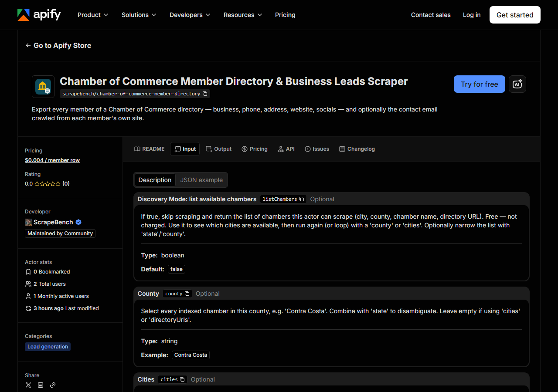The height and width of the screenshot is (392, 558).
Task: Click Log in
Action: [x=472, y=15]
